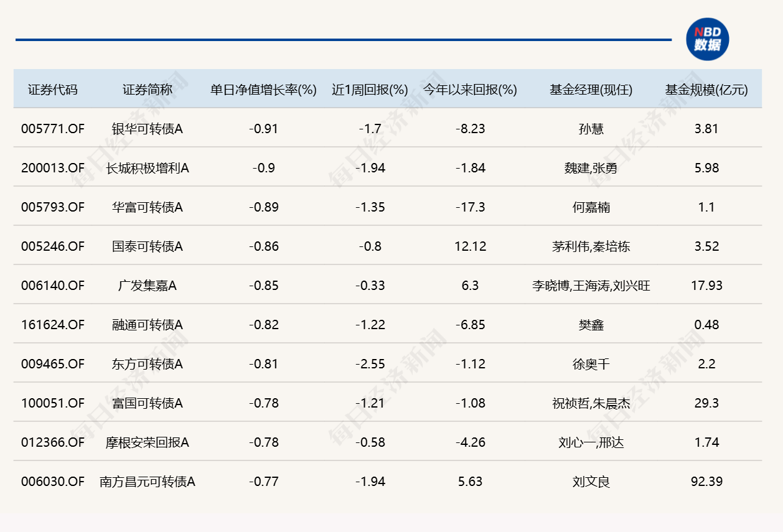Click manager name 孙慧

coord(591,129)
